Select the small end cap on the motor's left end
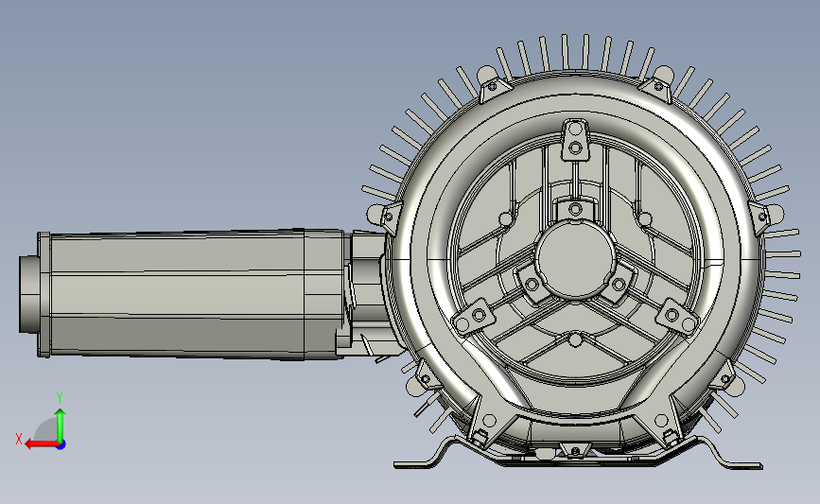 pyautogui.click(x=28, y=294)
